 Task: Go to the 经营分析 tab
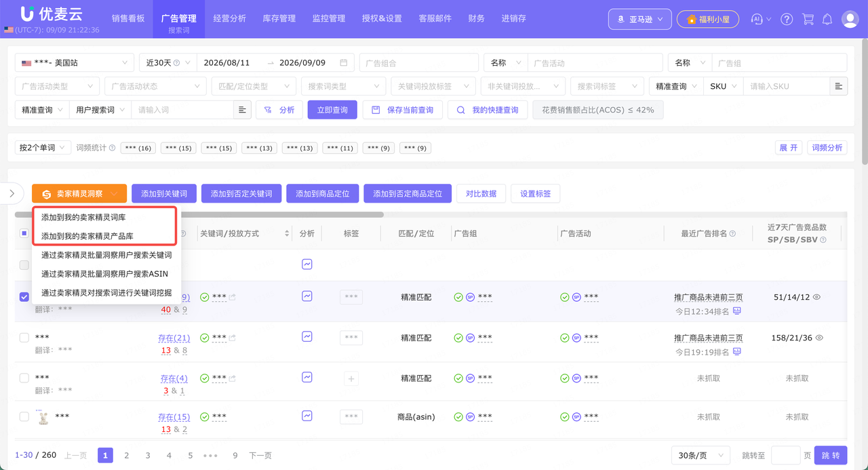click(x=229, y=18)
